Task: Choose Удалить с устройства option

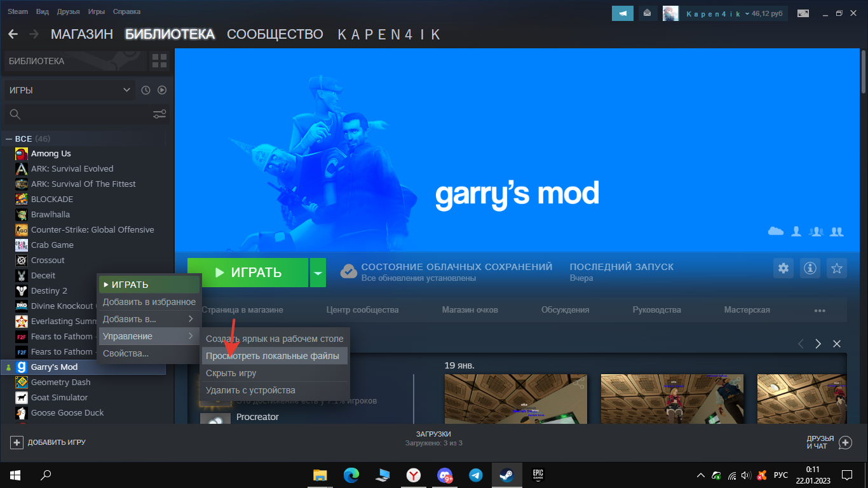Action: pos(275,390)
